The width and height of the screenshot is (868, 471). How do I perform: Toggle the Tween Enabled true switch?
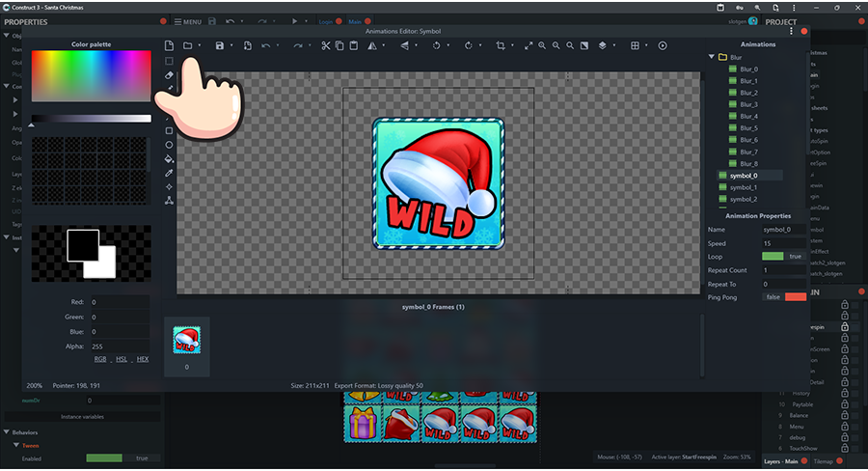pos(122,458)
